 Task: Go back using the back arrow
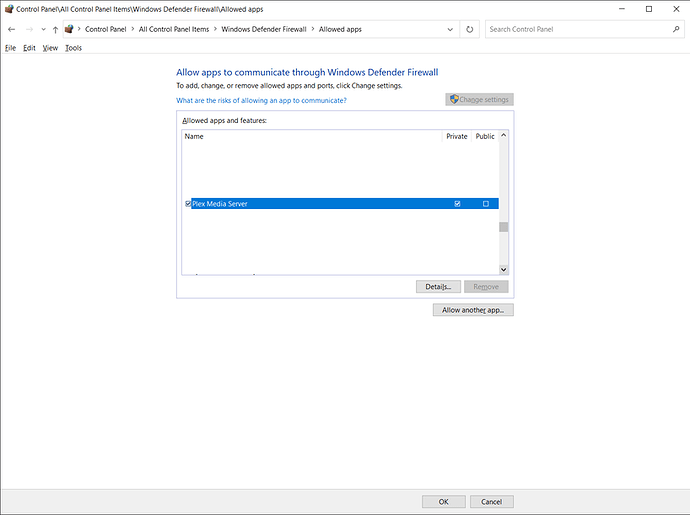point(11,29)
